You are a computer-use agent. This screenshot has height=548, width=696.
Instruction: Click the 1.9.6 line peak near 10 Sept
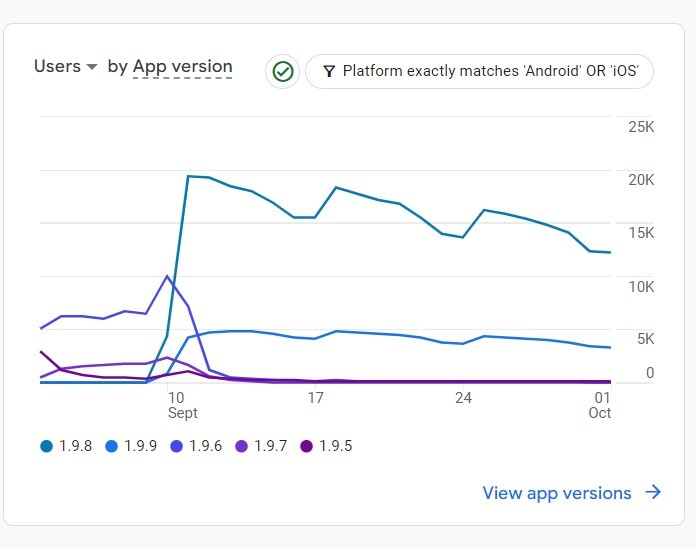tap(167, 275)
